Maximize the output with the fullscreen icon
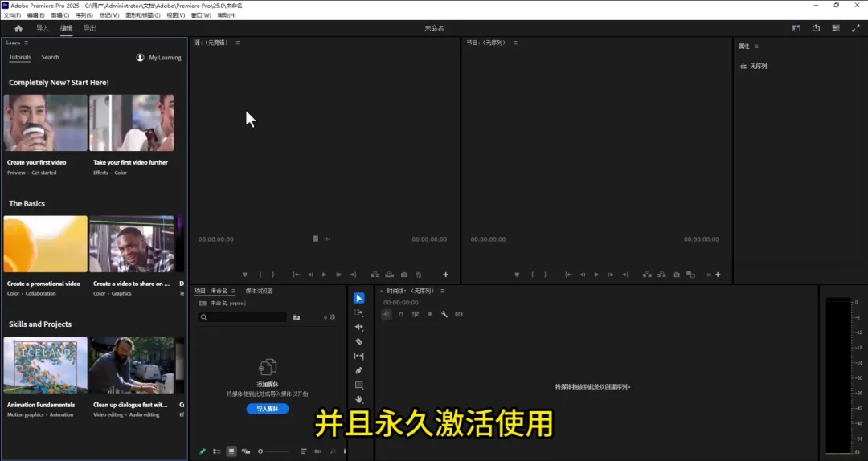 [x=856, y=28]
